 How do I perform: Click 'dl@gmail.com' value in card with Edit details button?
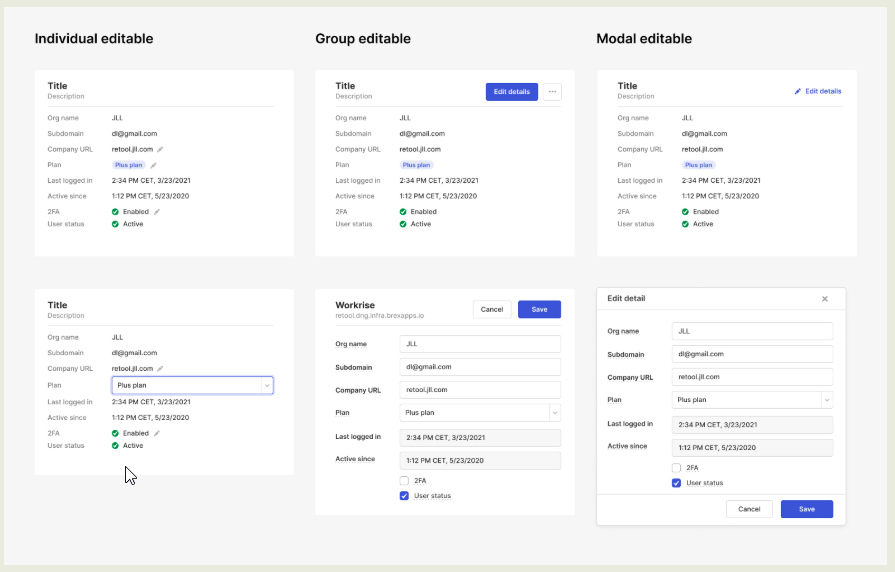tap(422, 134)
